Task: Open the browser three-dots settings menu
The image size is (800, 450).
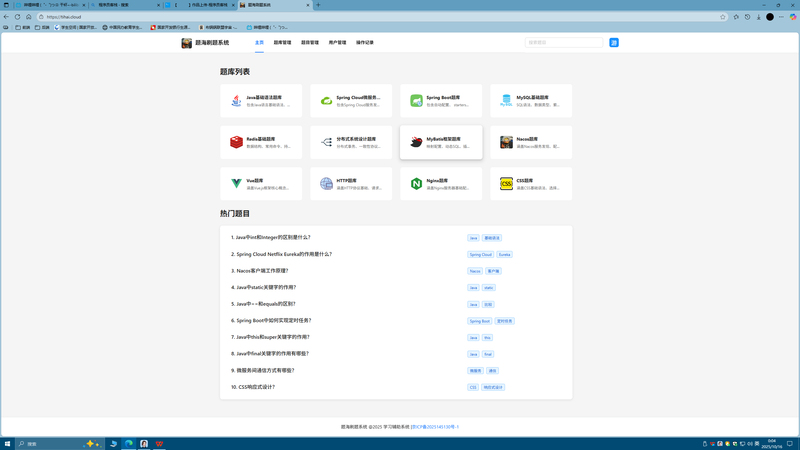Action: (x=781, y=17)
